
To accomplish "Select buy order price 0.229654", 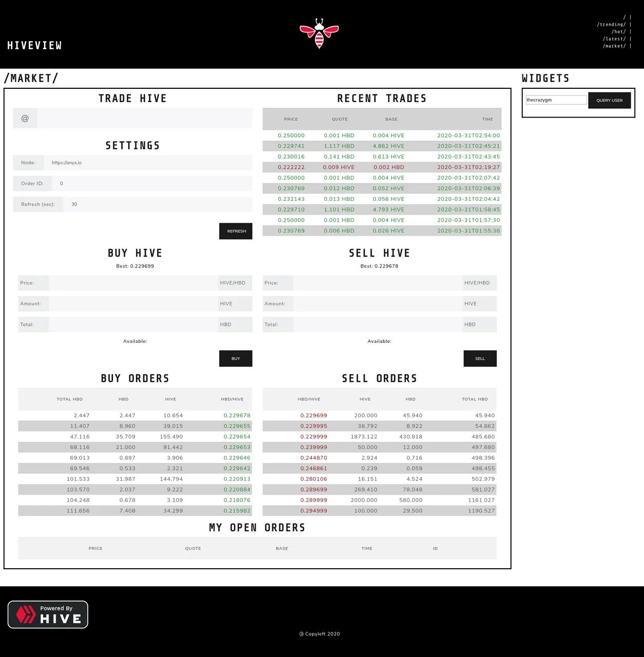I will (x=237, y=437).
